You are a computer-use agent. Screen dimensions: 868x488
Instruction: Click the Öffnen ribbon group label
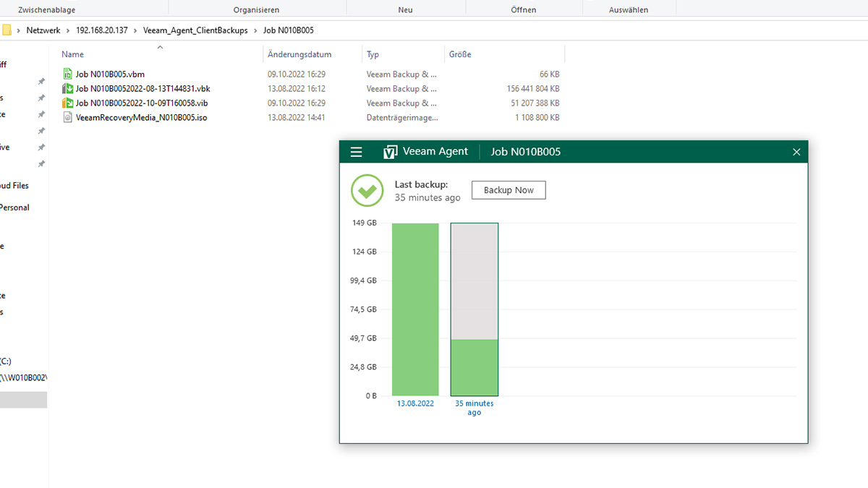pos(524,10)
